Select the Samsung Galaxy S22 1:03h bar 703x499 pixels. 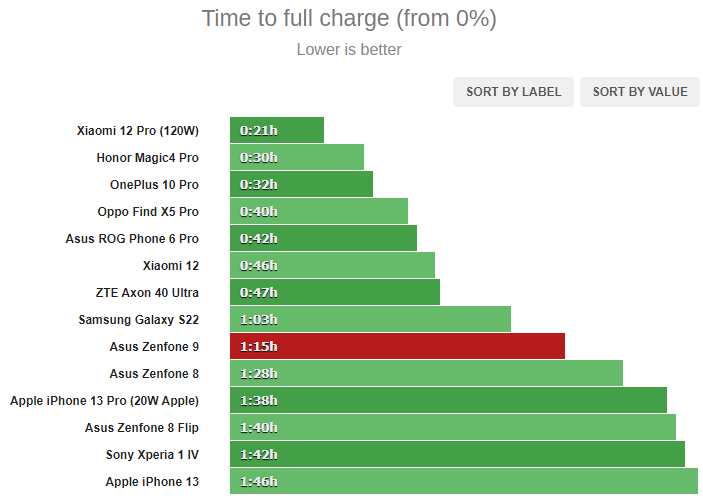(370, 319)
